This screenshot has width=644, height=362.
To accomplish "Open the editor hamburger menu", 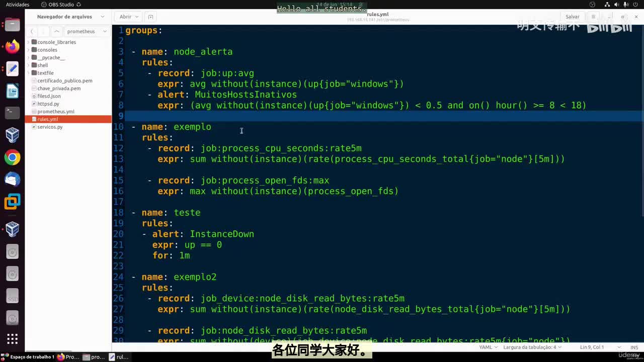I will click(593, 17).
